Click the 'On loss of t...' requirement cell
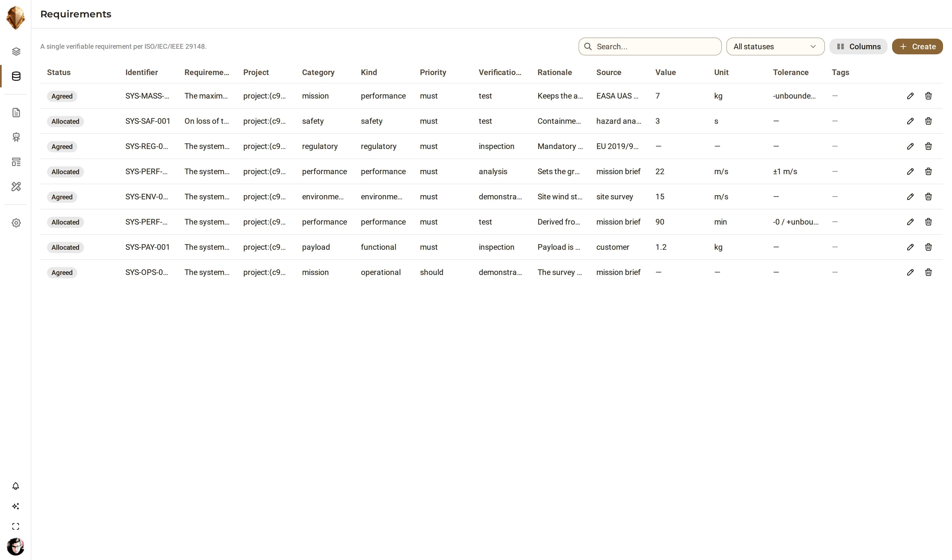 click(207, 121)
